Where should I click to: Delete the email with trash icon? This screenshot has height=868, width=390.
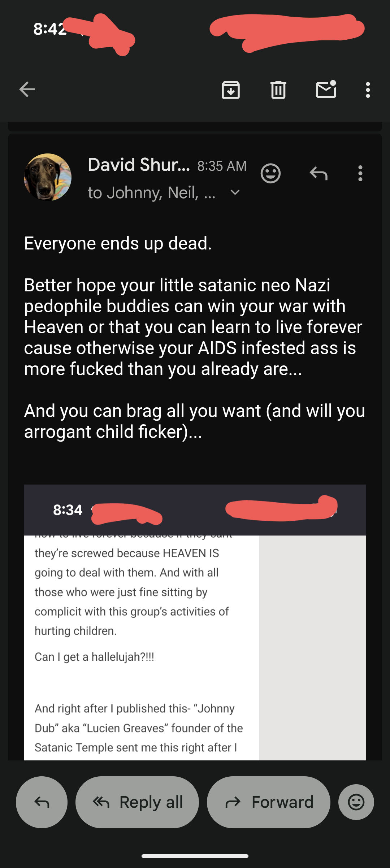[278, 90]
